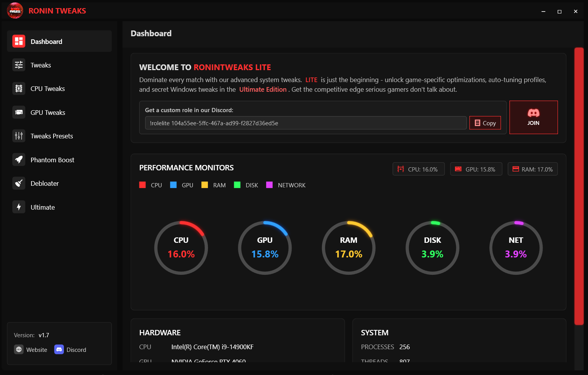Click the Discord icon in version panel
The width and height of the screenshot is (588, 375).
click(x=59, y=350)
